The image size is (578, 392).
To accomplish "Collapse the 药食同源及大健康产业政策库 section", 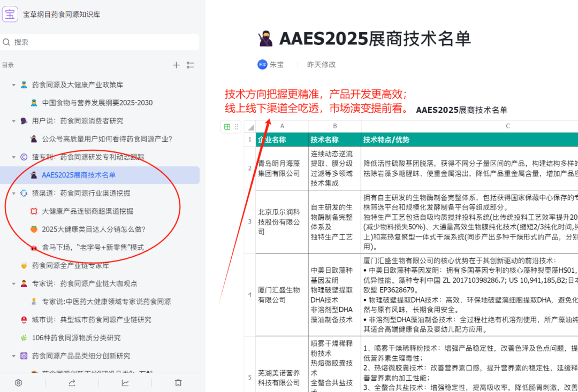I will click(x=14, y=83).
